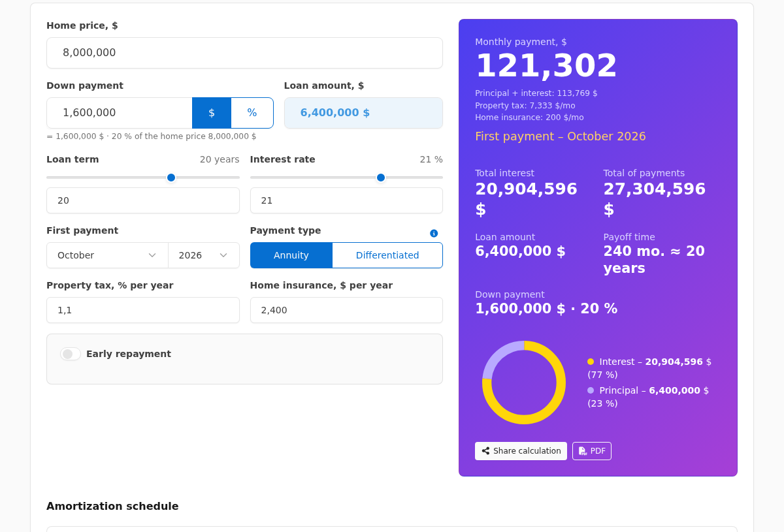The height and width of the screenshot is (532, 784).
Task: Click the interest and principal donut chart
Action: pyautogui.click(x=524, y=383)
